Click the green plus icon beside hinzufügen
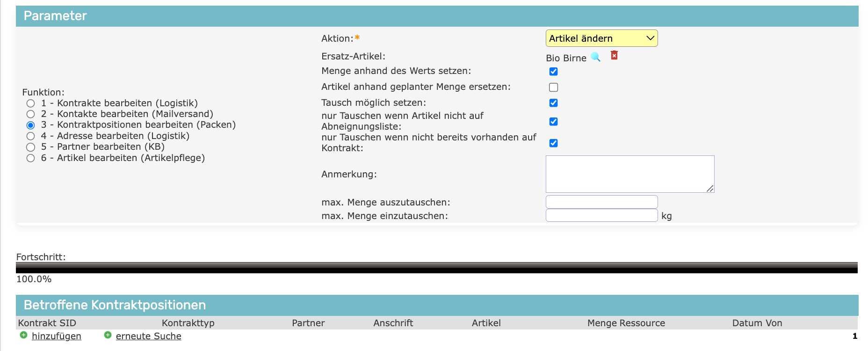 [x=24, y=335]
